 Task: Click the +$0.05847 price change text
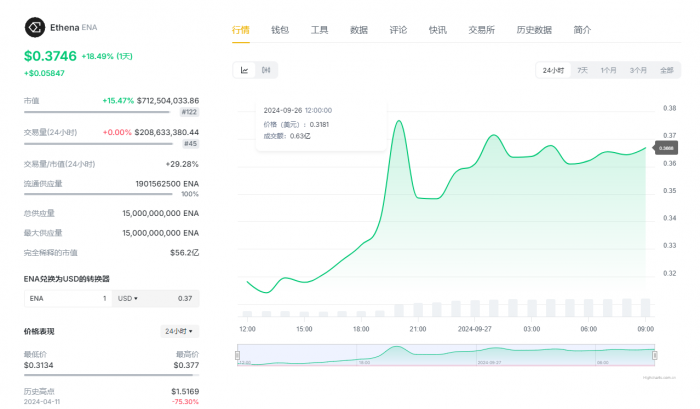coord(44,73)
